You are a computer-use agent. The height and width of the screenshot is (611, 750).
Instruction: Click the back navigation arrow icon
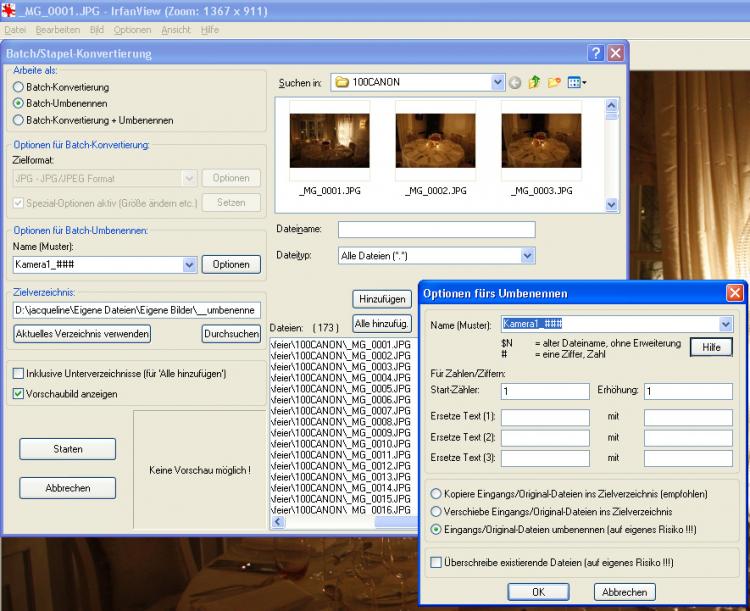click(x=516, y=82)
